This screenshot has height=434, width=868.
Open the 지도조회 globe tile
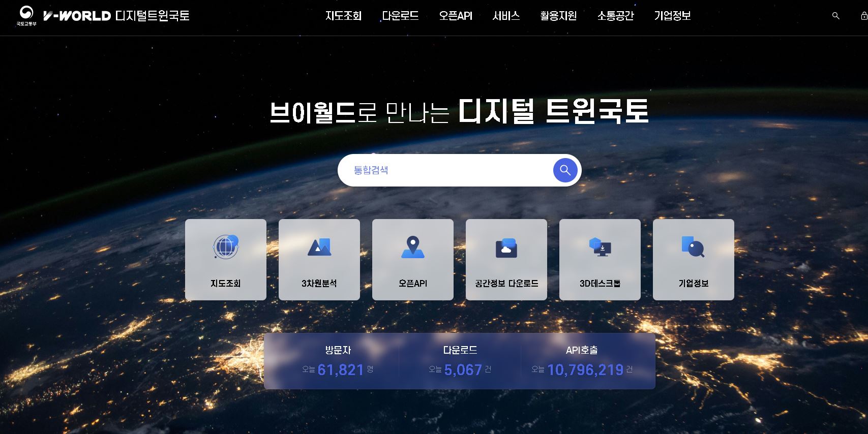pos(226,260)
